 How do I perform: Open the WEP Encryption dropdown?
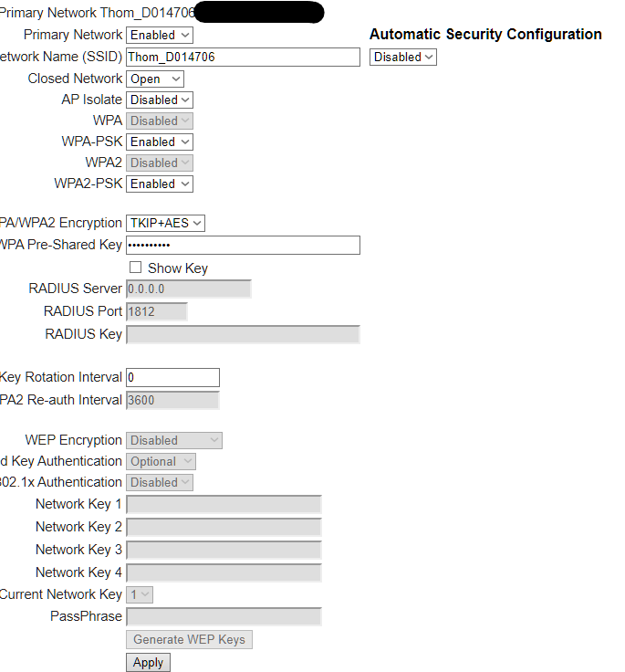click(x=174, y=441)
